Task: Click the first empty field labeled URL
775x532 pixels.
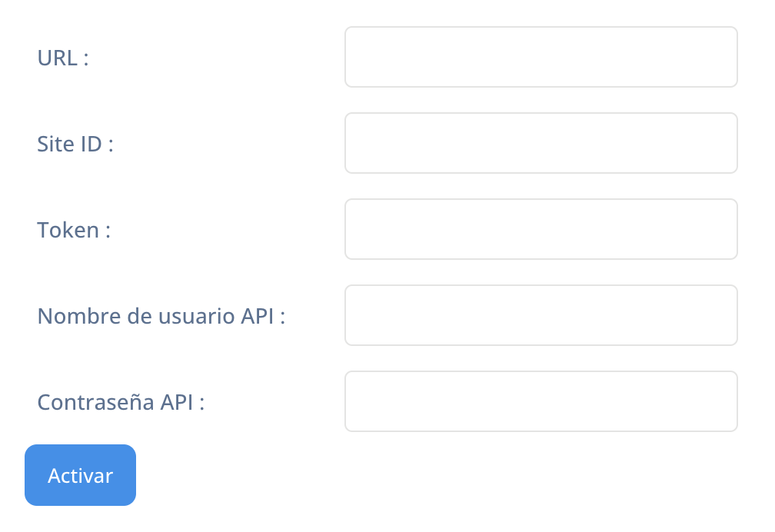Action: pyautogui.click(x=541, y=57)
